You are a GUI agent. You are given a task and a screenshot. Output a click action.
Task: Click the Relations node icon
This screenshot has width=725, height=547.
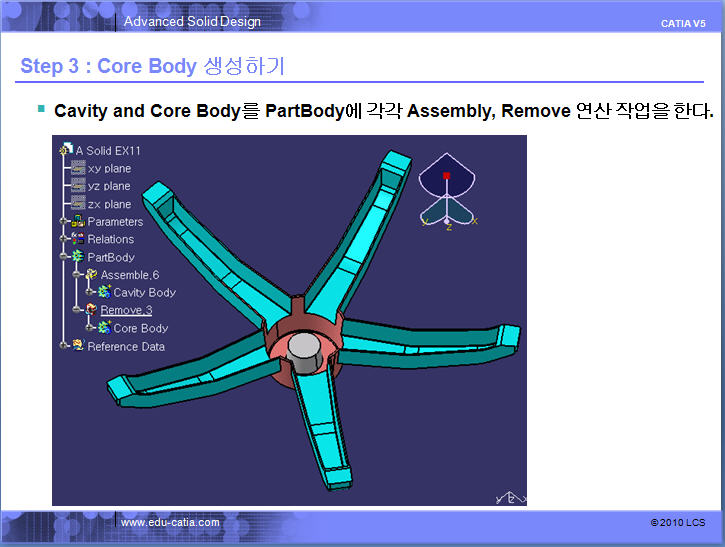(x=78, y=240)
